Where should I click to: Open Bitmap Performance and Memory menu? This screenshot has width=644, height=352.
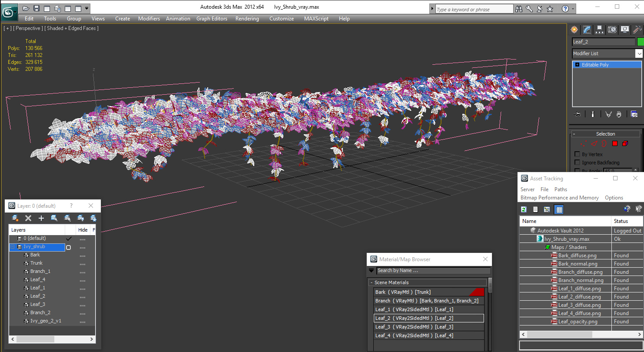(560, 198)
